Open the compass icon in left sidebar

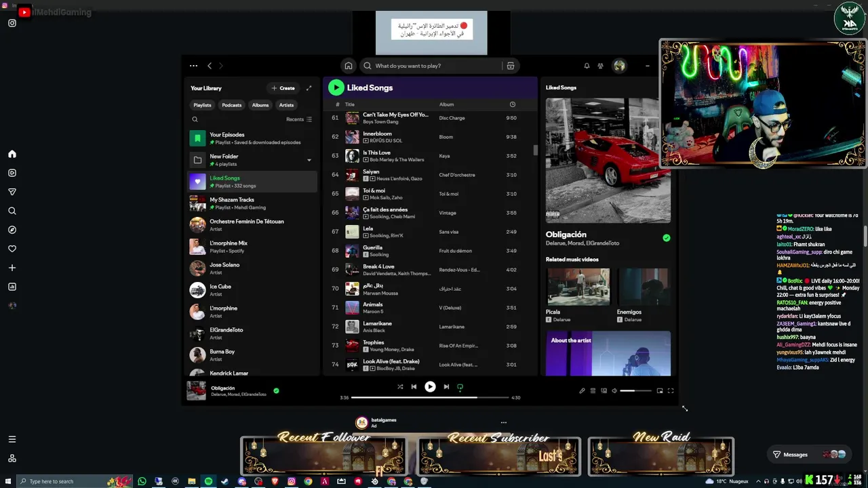click(12, 230)
